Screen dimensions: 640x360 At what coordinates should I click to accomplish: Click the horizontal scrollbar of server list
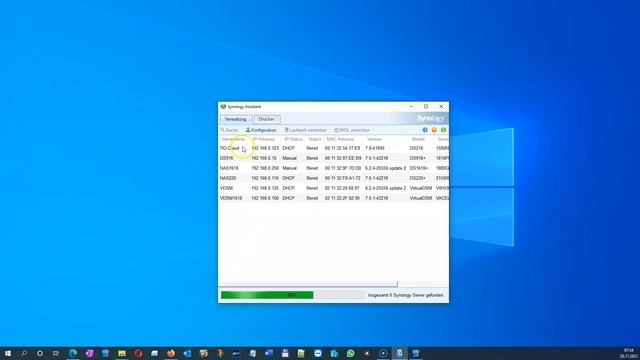coord(308,284)
